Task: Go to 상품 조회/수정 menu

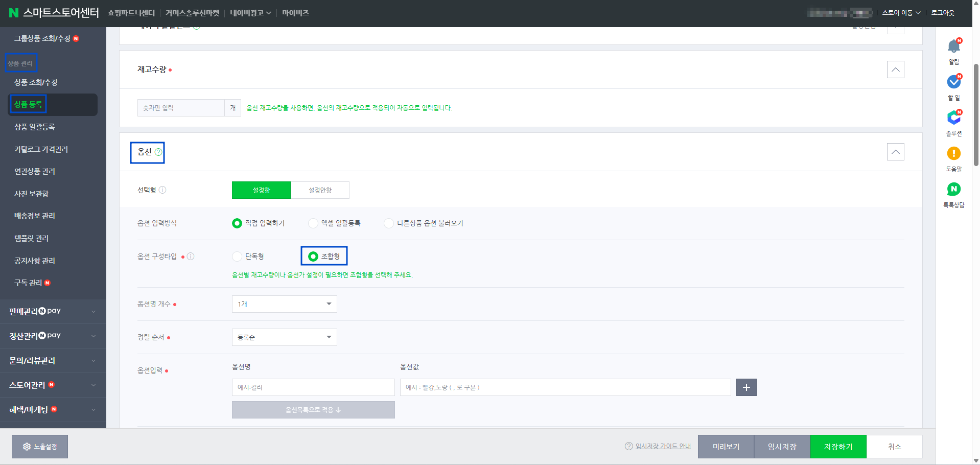Action: pyautogui.click(x=36, y=82)
